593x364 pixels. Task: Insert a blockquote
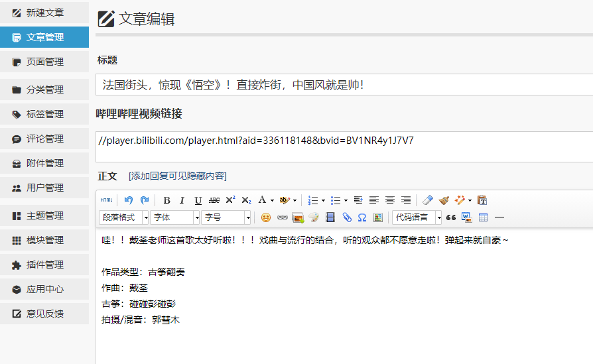click(x=451, y=217)
